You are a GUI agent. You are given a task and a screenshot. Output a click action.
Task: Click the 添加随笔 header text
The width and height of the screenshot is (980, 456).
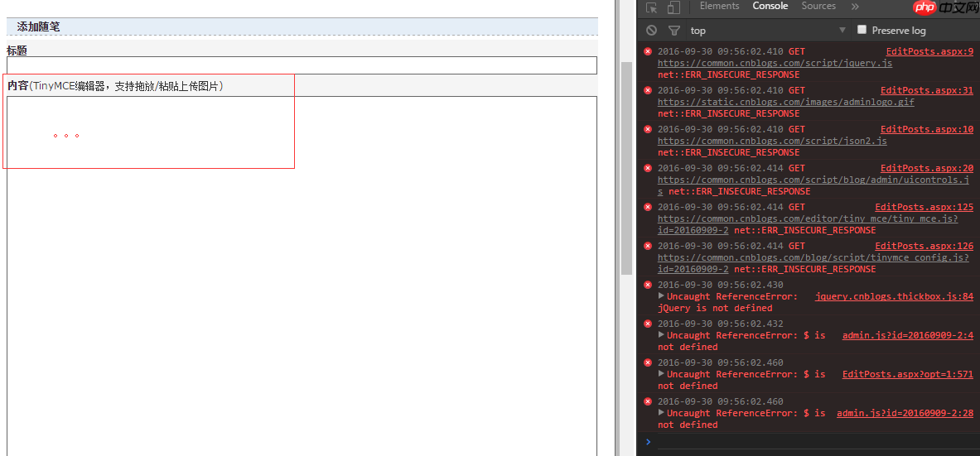(39, 26)
